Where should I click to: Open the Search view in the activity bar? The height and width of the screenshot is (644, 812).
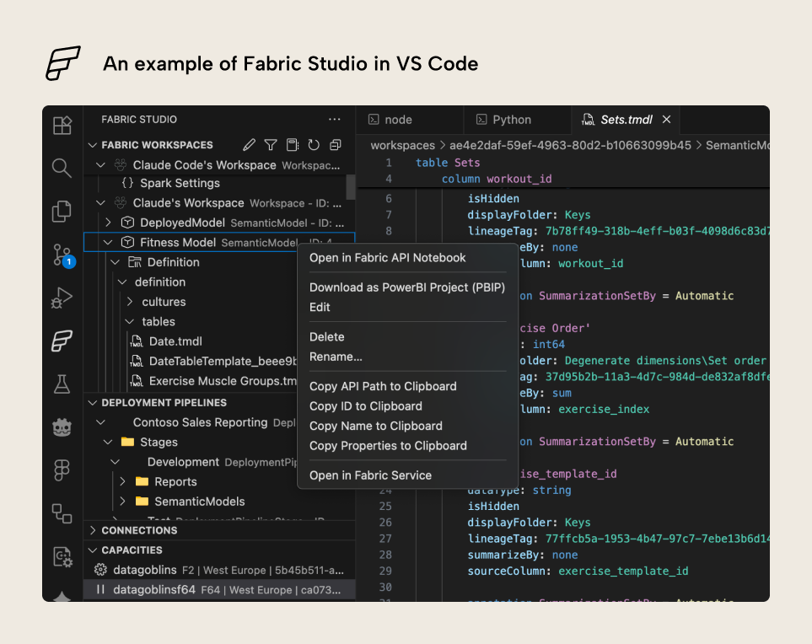coord(62,169)
